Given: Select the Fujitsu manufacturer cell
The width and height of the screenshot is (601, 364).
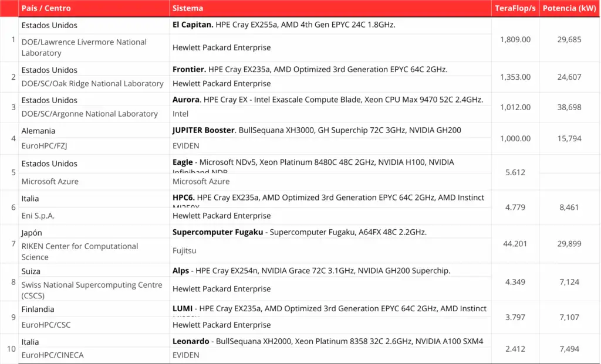Looking at the screenshot, I should pyautogui.click(x=184, y=251).
